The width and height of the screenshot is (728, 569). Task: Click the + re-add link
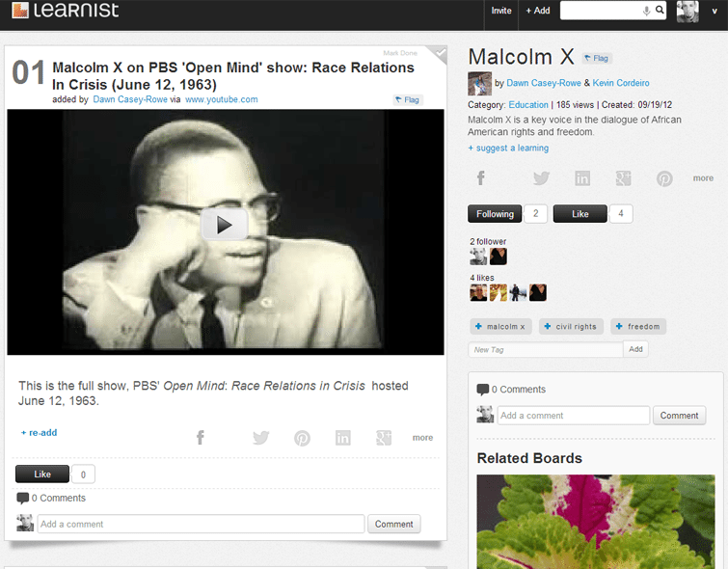(x=39, y=432)
